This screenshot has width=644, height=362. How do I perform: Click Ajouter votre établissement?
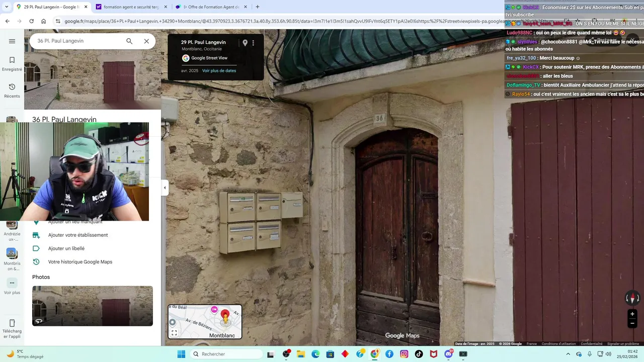(78, 235)
